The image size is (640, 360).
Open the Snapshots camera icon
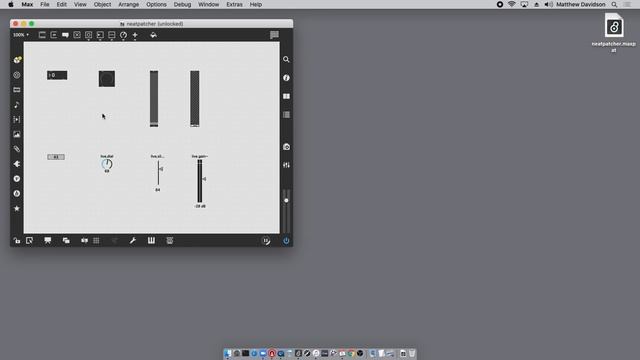286,147
